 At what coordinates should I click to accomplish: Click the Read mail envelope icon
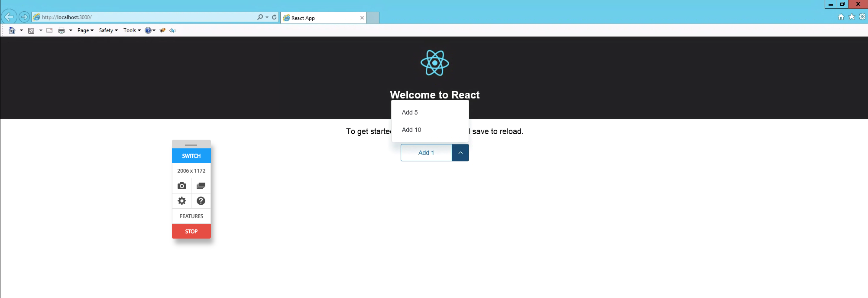49,30
